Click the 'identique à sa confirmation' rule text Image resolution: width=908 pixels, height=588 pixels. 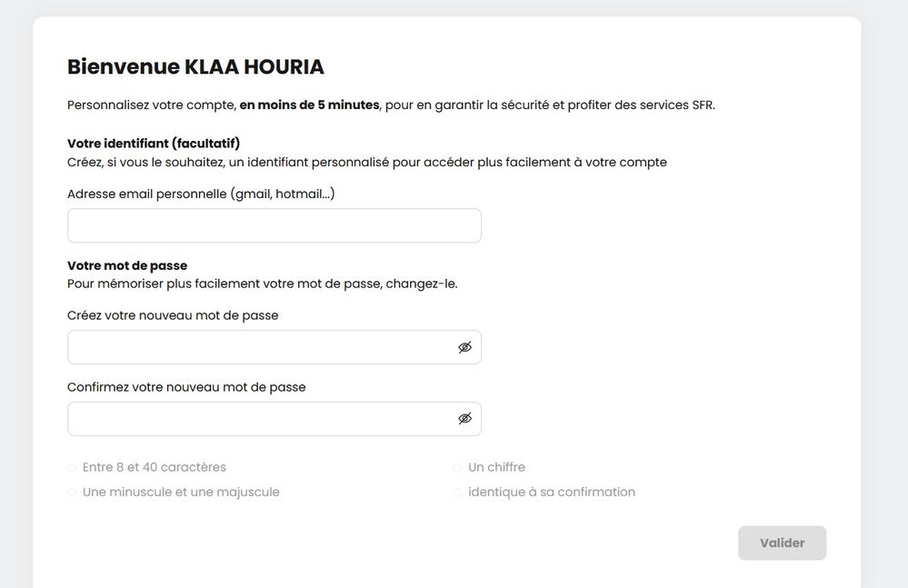tap(552, 492)
